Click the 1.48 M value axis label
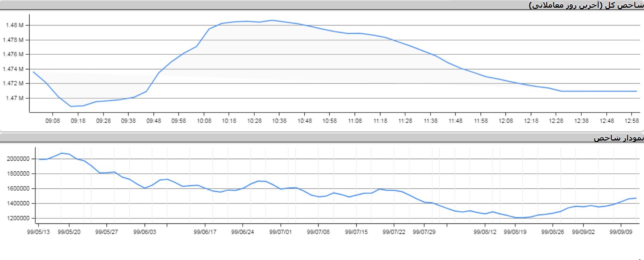Image resolution: width=644 pixels, height=260 pixels. click(15, 25)
